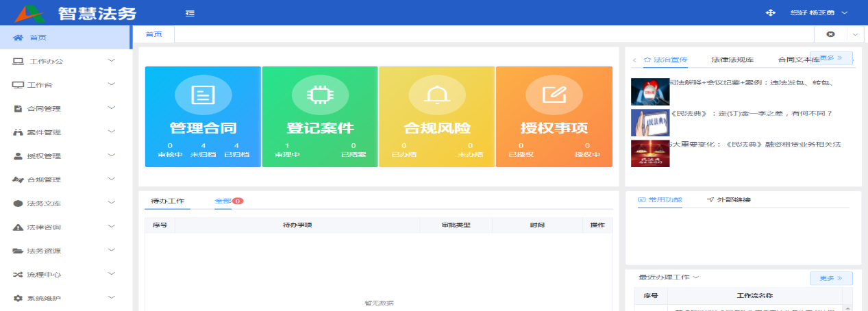Select 首页 home item in sidebar
The image size is (868, 311).
pos(38,38)
